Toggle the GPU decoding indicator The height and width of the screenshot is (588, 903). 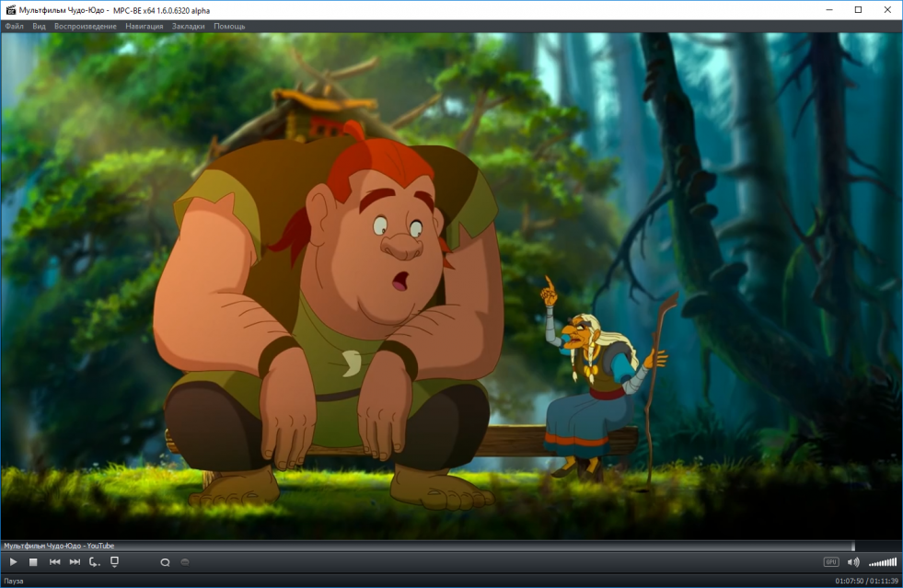[830, 561]
